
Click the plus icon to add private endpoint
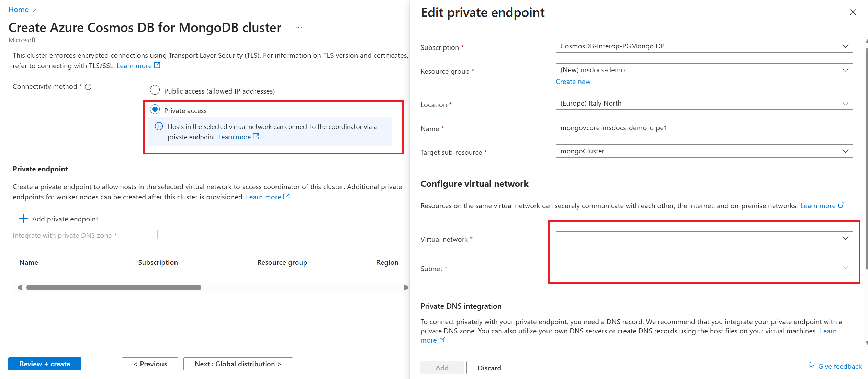tap(23, 218)
